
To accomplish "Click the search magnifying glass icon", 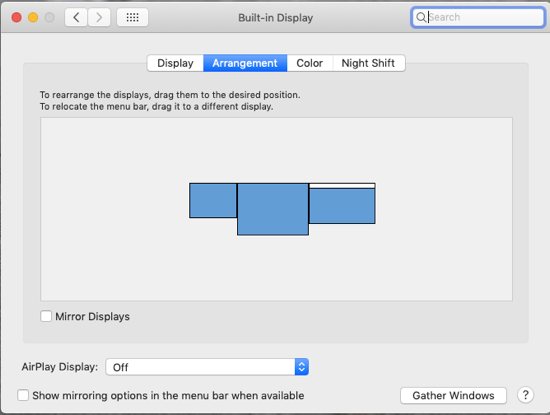I will click(x=421, y=17).
